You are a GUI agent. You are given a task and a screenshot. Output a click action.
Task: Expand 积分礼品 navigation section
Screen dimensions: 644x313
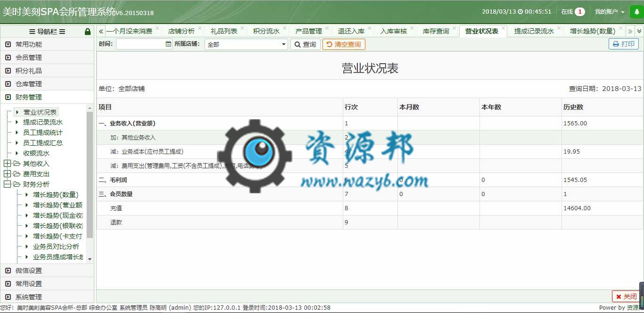pos(47,71)
